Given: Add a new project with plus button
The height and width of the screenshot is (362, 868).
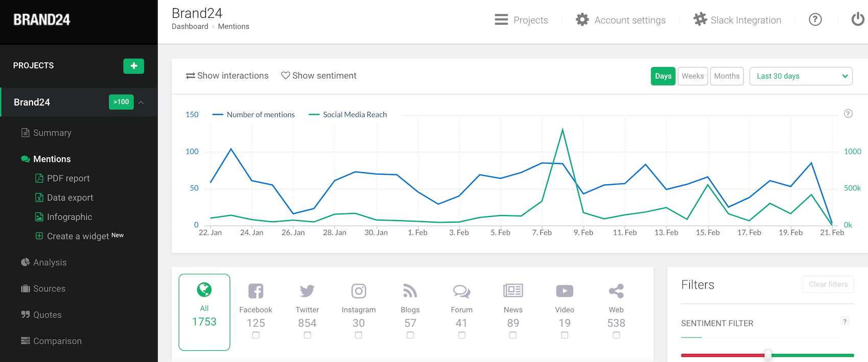Looking at the screenshot, I should tap(134, 66).
